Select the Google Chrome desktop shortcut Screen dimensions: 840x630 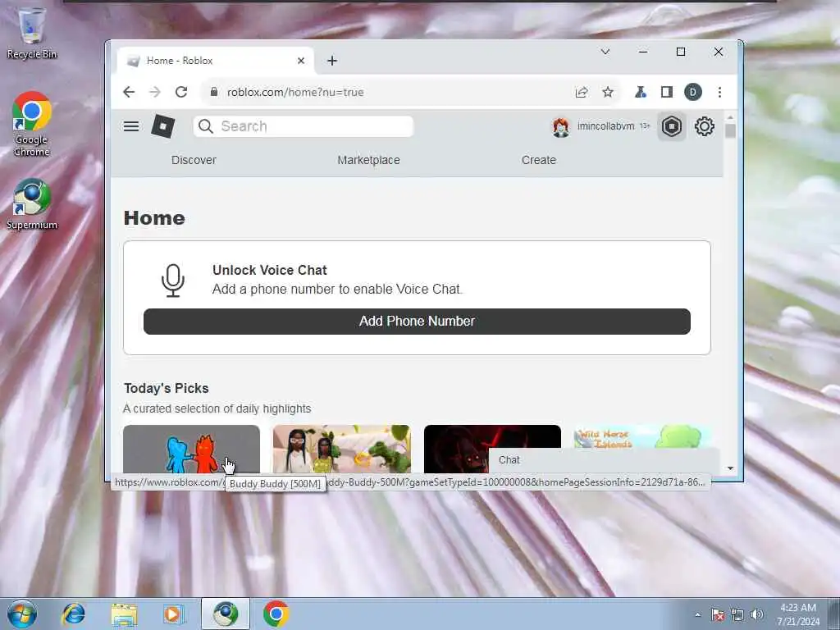pos(32,125)
